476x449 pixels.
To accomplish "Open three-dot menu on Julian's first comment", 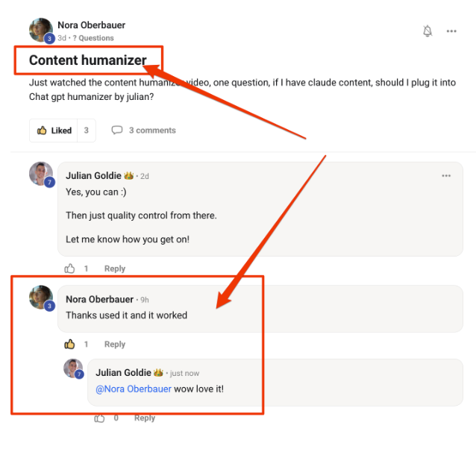I will [446, 176].
